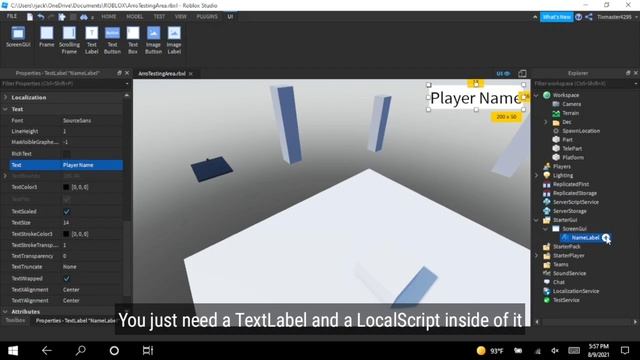This screenshot has width=640, height=360.
Task: Open Task View on the taskbar
Action: point(148,351)
